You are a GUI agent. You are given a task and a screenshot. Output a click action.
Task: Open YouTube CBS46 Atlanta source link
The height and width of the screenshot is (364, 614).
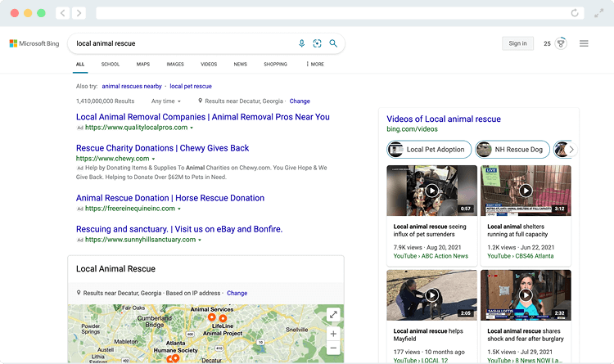[521, 256]
